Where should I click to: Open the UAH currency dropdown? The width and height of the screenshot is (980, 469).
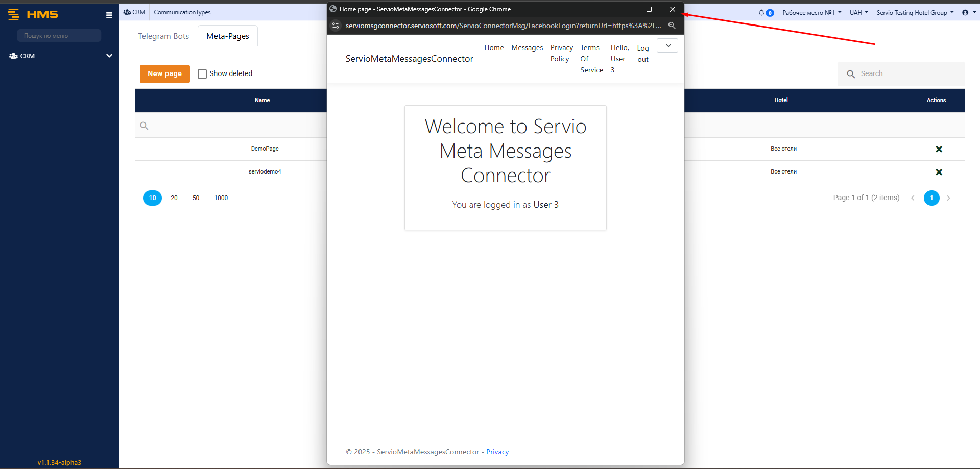tap(858, 13)
